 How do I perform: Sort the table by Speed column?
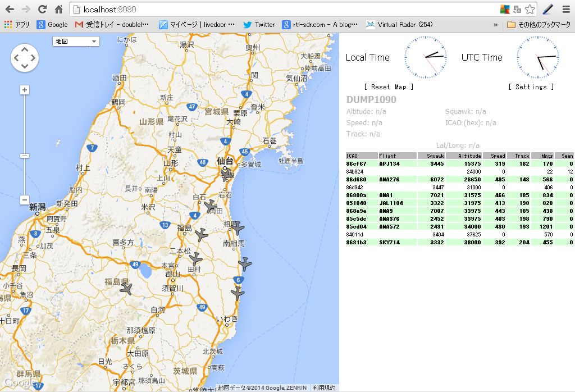tap(494, 156)
